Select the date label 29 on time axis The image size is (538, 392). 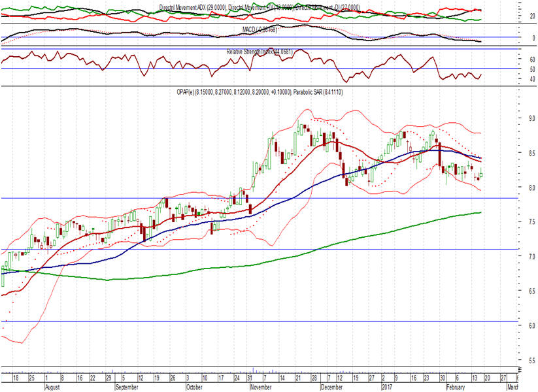click(109, 378)
